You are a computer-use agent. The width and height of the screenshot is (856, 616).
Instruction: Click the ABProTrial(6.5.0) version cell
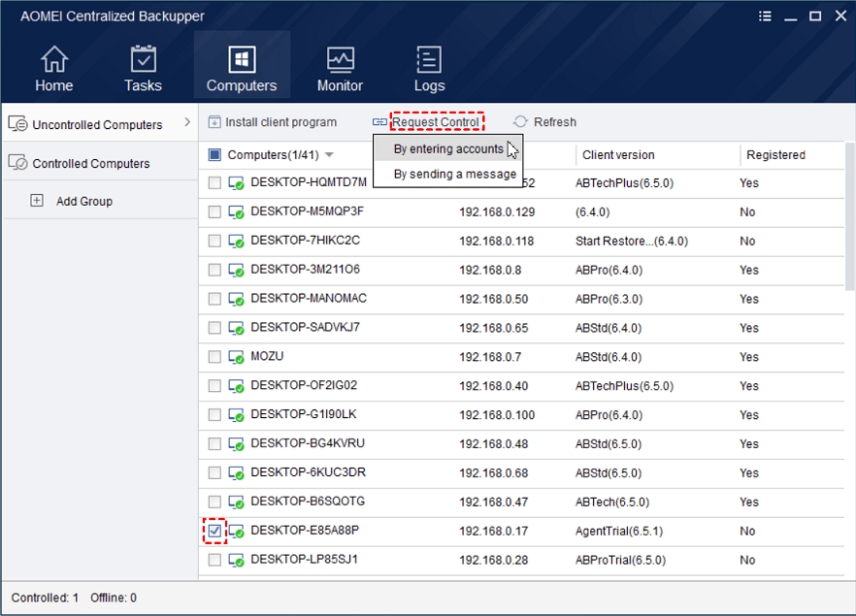pos(621,561)
